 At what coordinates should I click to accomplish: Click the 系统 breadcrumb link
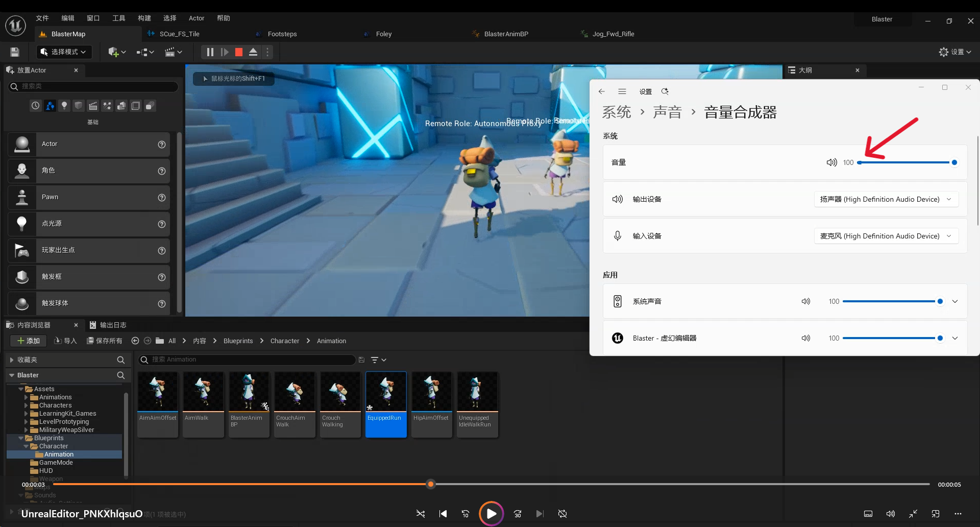pyautogui.click(x=617, y=112)
